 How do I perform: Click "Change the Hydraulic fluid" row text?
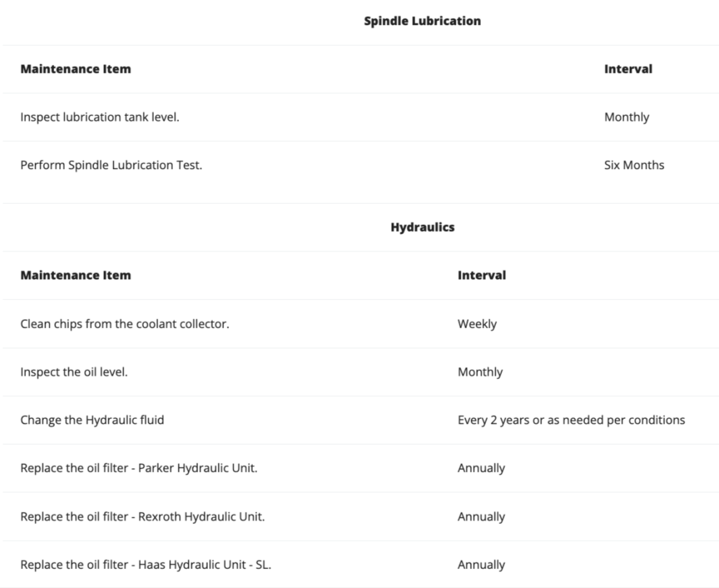click(92, 420)
